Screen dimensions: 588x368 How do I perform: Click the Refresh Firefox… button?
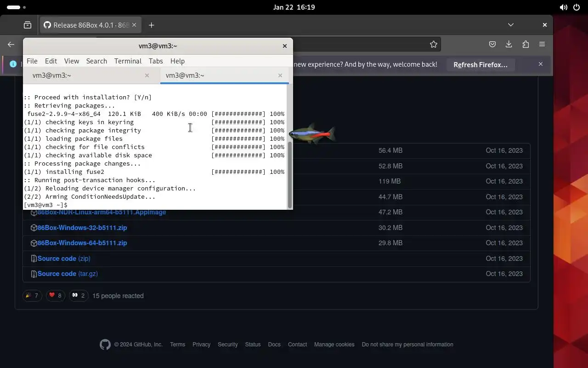point(481,64)
